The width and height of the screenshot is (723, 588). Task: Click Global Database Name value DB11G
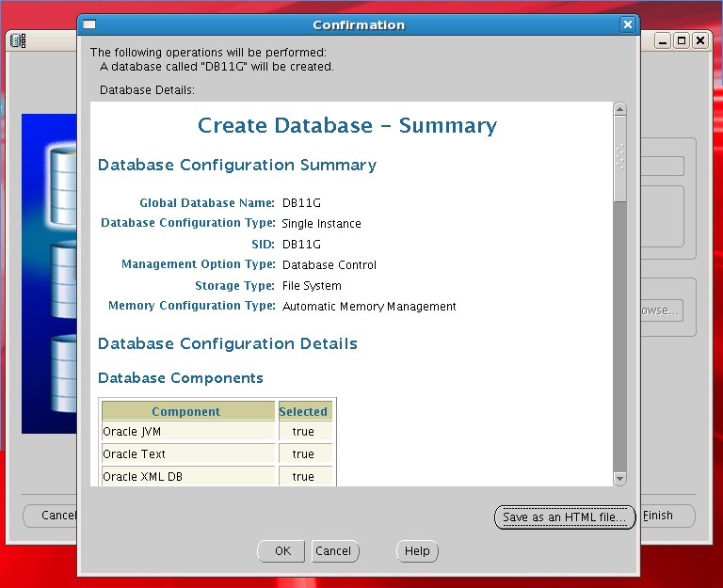[301, 203]
